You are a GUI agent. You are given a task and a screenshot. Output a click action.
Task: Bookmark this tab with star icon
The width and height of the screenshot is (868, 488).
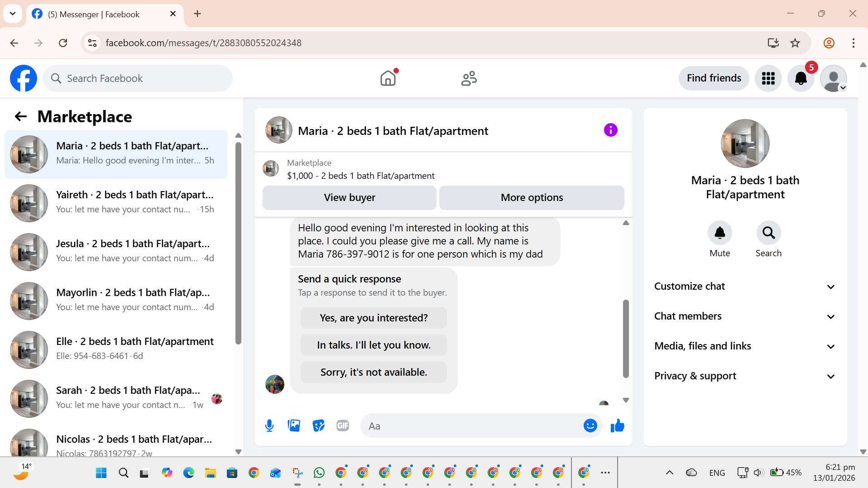(x=795, y=43)
